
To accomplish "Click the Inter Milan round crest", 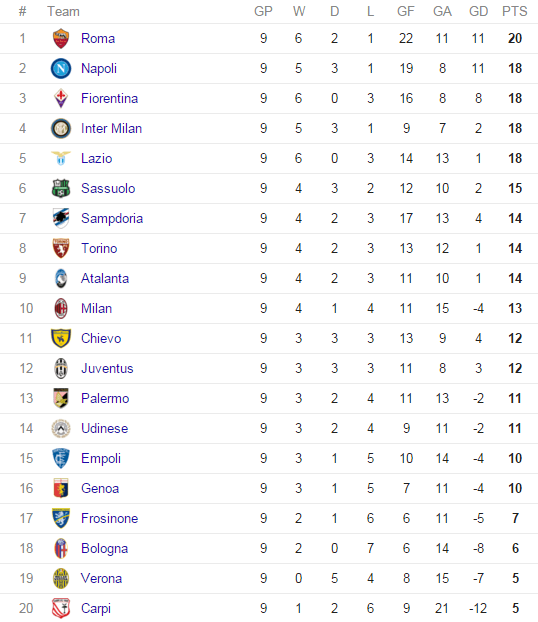I will (61, 129).
